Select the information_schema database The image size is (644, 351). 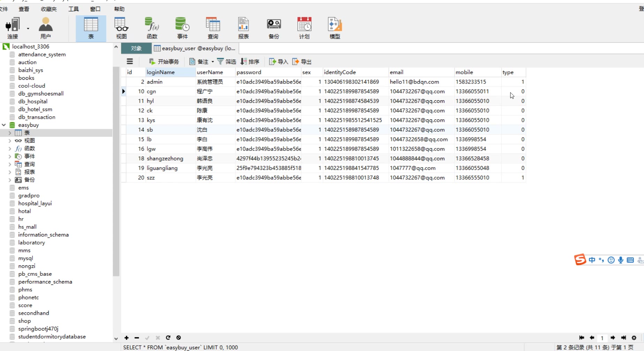pos(43,235)
